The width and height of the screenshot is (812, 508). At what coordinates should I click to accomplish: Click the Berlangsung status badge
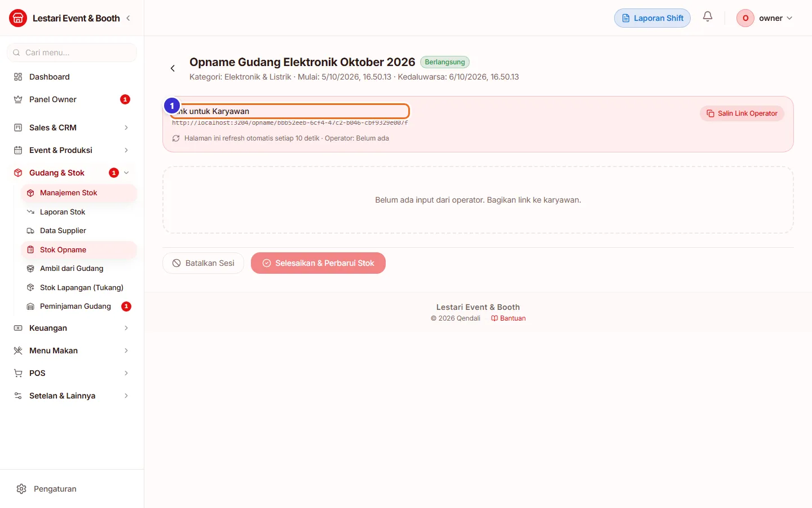(445, 62)
